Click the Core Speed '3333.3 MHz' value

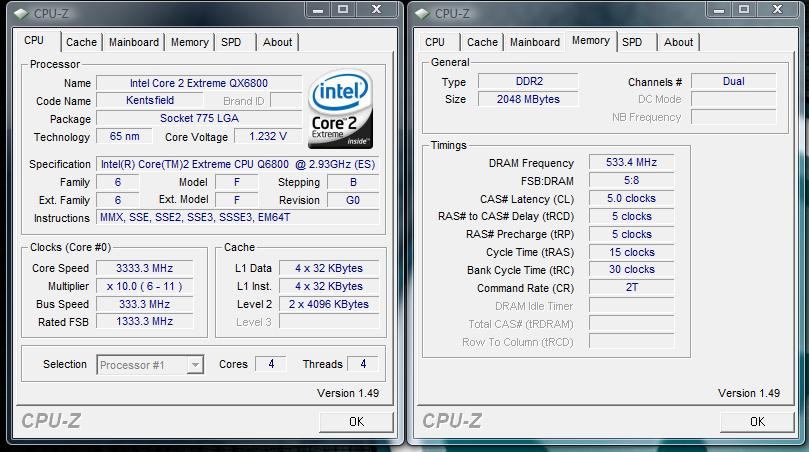[x=144, y=268]
